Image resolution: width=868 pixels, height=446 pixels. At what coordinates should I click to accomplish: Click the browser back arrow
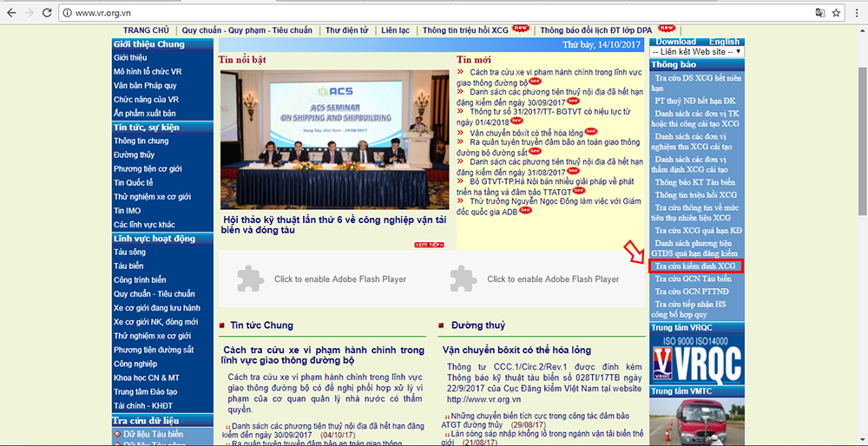tap(11, 13)
